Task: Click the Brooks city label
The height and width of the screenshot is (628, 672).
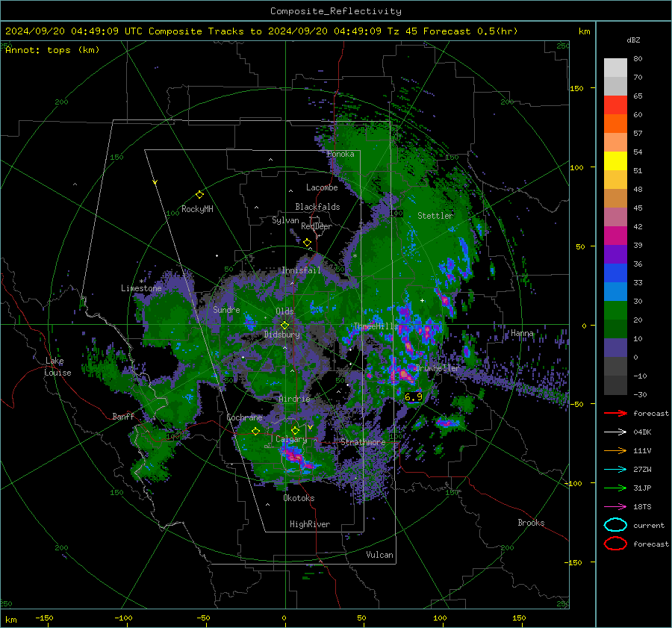Action: tap(531, 523)
